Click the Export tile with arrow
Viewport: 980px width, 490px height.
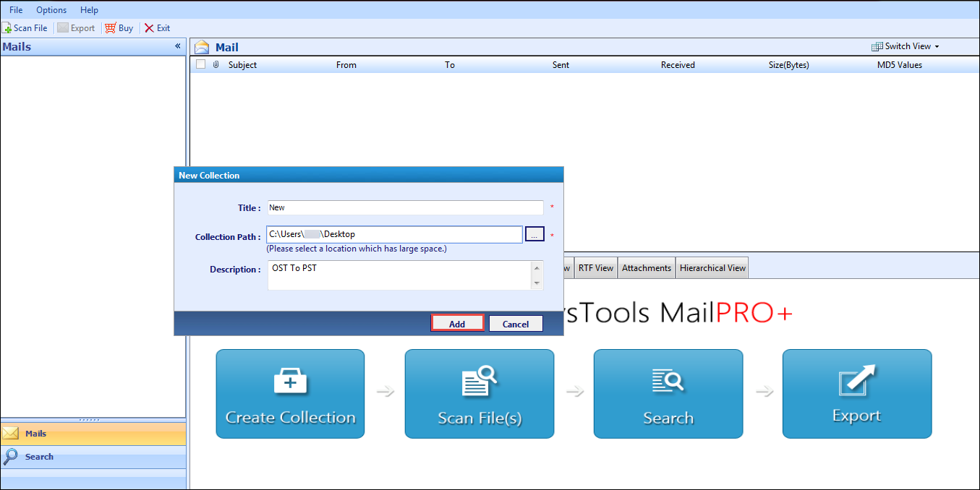(x=857, y=394)
